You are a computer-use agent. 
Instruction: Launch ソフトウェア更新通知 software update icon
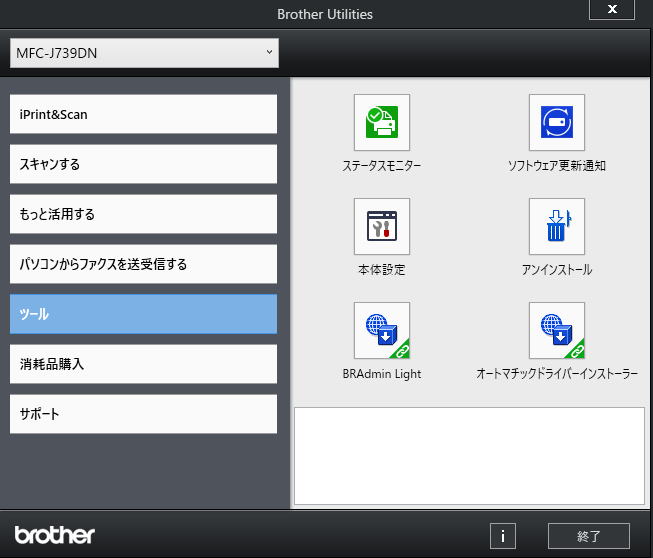pyautogui.click(x=556, y=123)
